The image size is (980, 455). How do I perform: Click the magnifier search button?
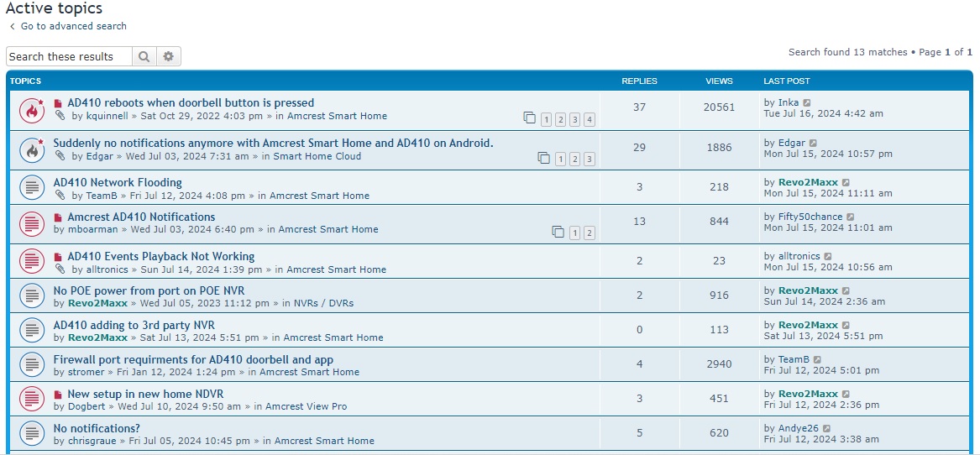[144, 56]
